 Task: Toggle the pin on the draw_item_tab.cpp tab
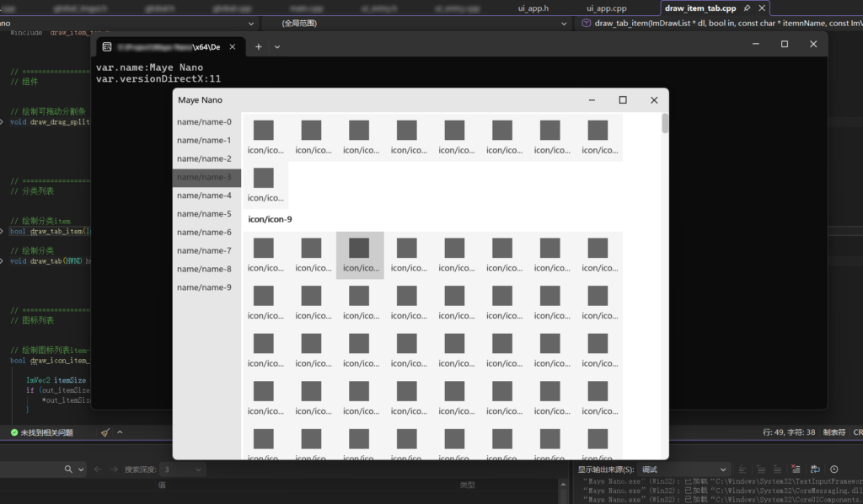tap(747, 8)
